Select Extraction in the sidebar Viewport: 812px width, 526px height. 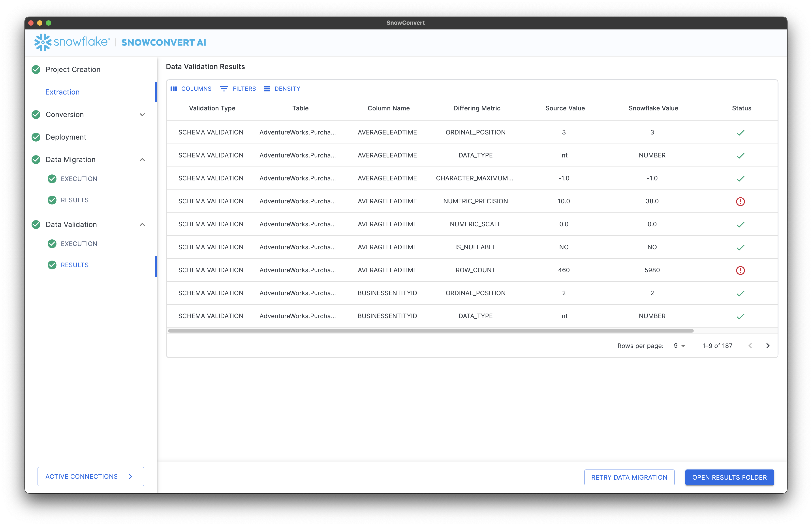click(62, 92)
